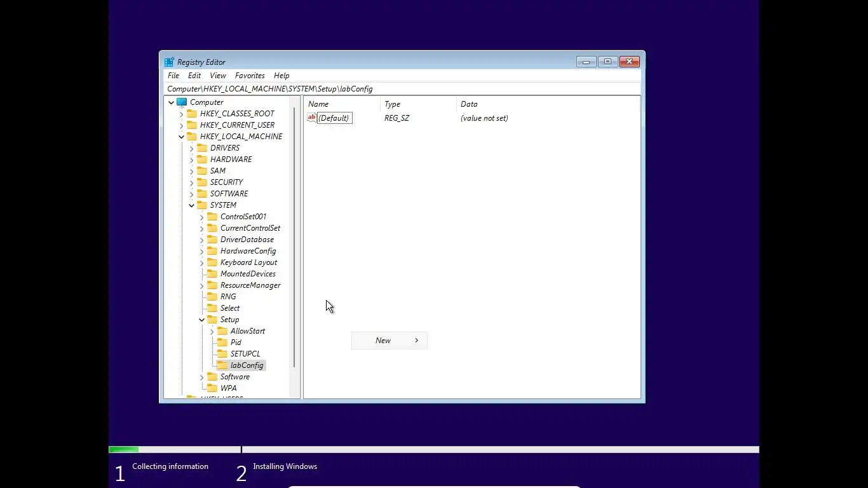The width and height of the screenshot is (868, 488).
Task: Expand the HKEY_CURRENT_USER node
Action: (x=181, y=125)
